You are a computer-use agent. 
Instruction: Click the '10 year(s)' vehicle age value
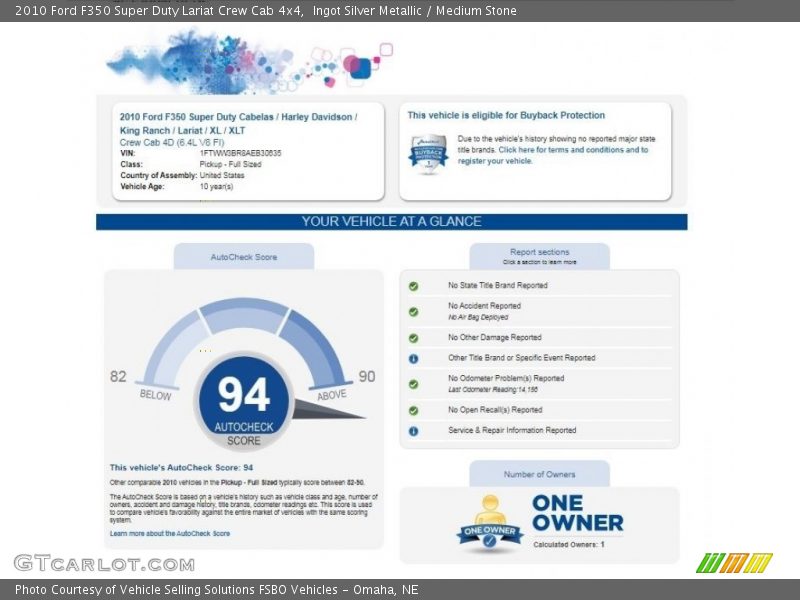coord(216,186)
